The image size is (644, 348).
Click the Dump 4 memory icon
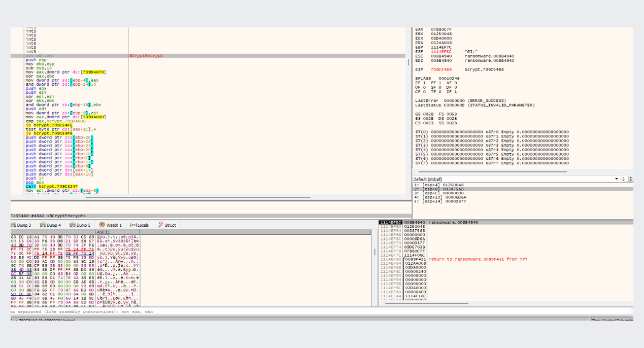point(43,225)
